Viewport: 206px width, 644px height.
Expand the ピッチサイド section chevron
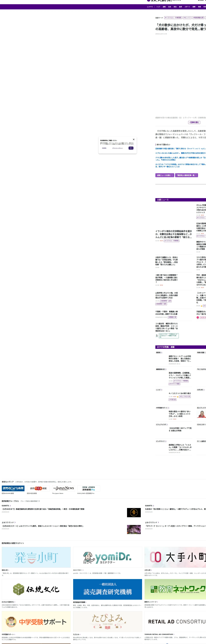(166, 441)
